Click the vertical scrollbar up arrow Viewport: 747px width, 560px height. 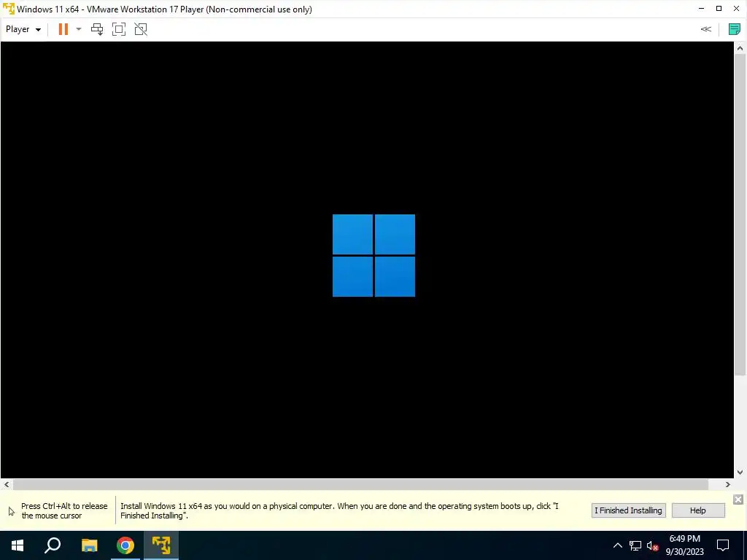tap(740, 47)
